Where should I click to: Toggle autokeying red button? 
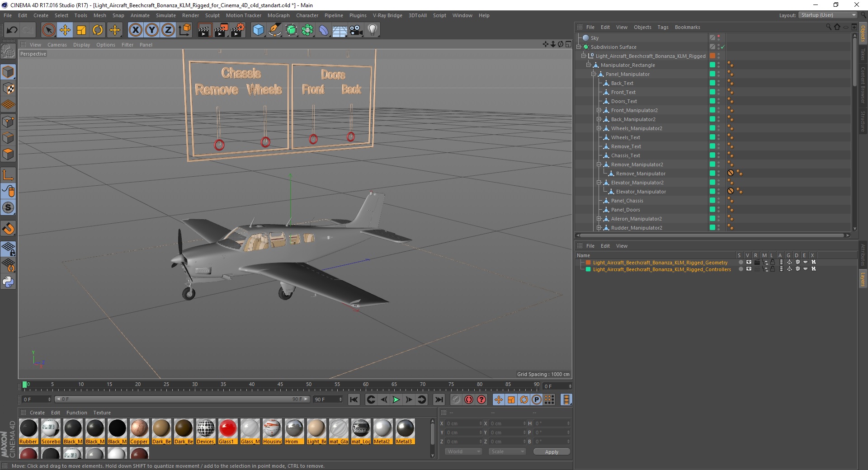469,399
